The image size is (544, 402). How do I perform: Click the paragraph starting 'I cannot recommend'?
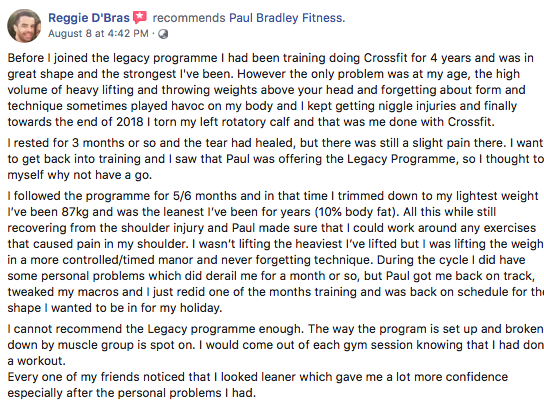[275, 345]
